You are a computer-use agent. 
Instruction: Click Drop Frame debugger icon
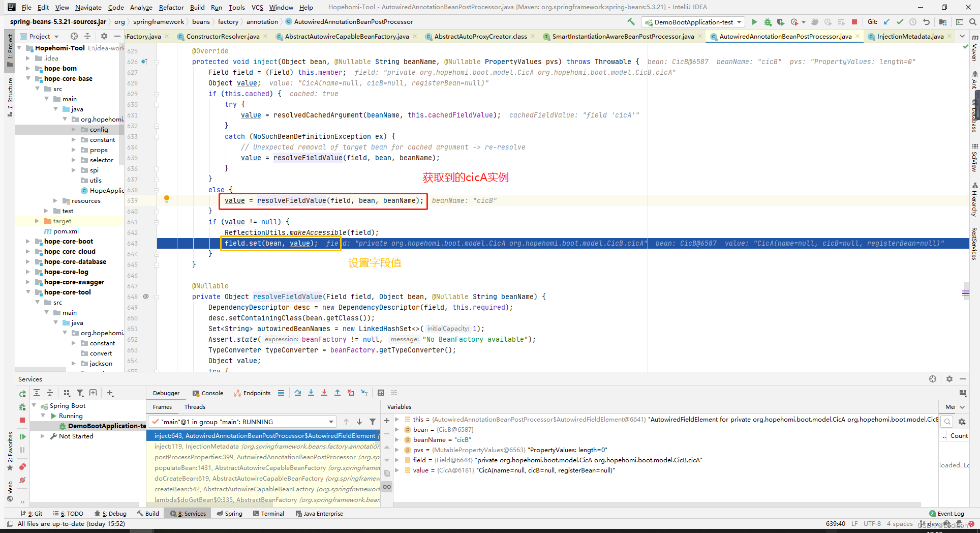[351, 393]
